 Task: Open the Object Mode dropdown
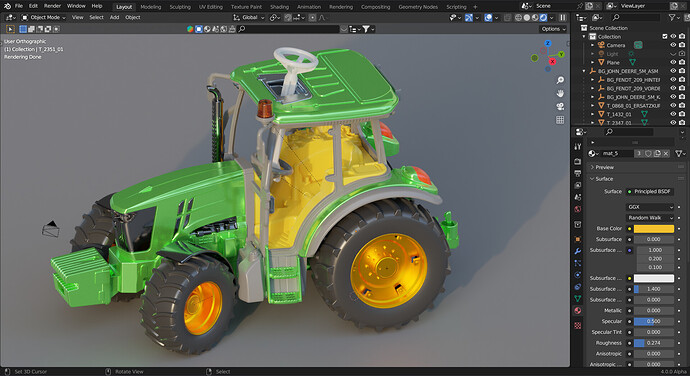pos(44,18)
